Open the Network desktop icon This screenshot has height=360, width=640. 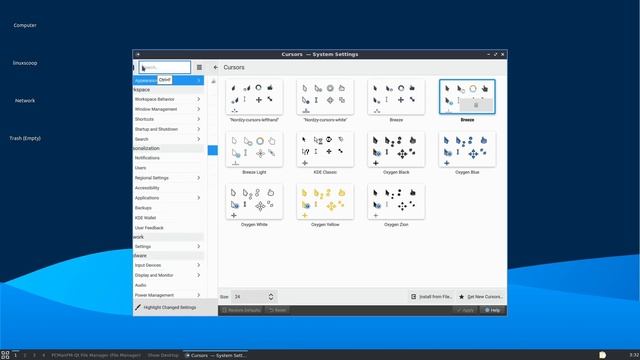coord(25,100)
